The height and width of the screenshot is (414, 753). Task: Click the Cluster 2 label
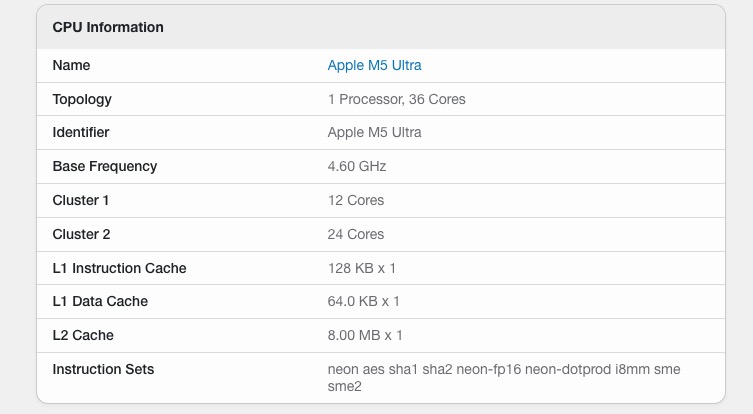(81, 234)
